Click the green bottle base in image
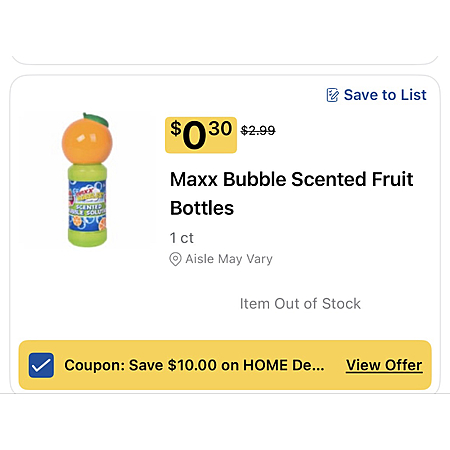Screen dimensions: 450x450 click(87, 237)
